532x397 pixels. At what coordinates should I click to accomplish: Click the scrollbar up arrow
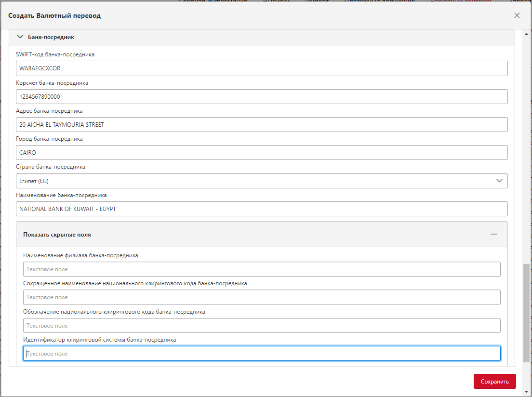pyautogui.click(x=526, y=34)
